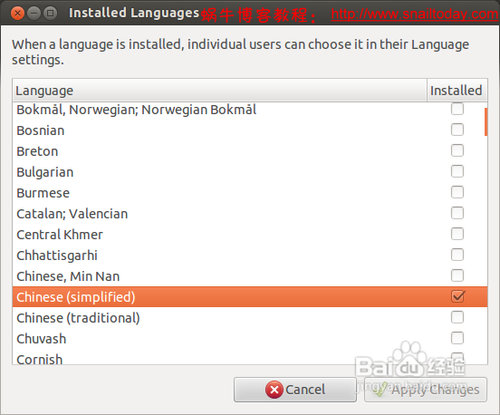Select the Breton language row
The image size is (500, 415).
(250, 151)
